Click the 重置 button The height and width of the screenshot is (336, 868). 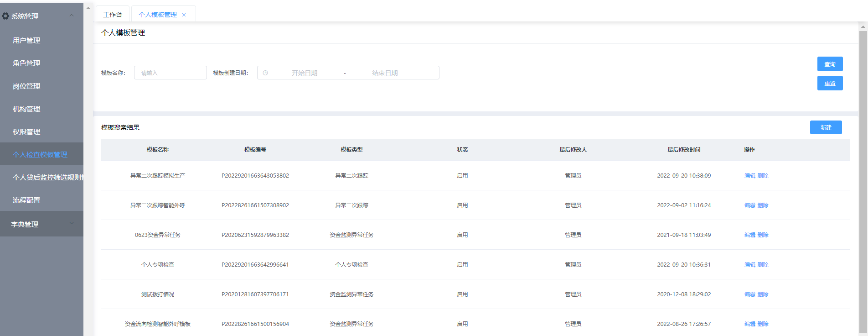click(x=830, y=83)
